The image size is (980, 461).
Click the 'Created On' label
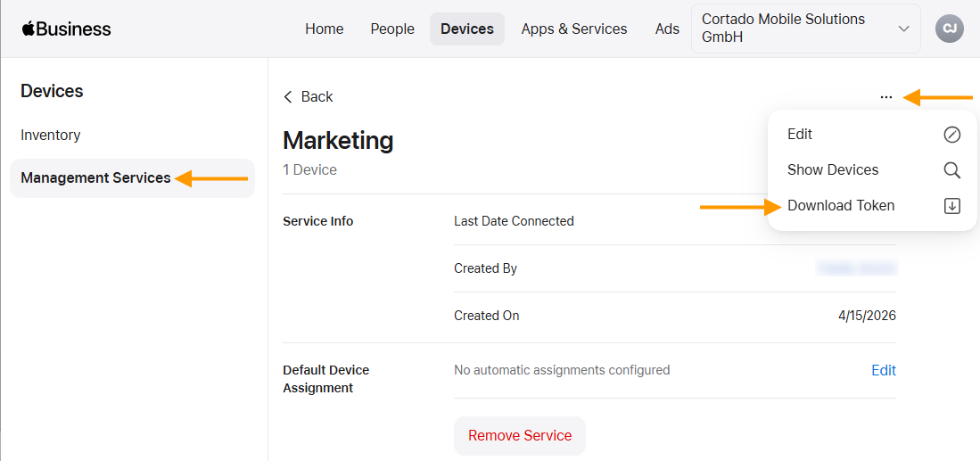point(487,316)
